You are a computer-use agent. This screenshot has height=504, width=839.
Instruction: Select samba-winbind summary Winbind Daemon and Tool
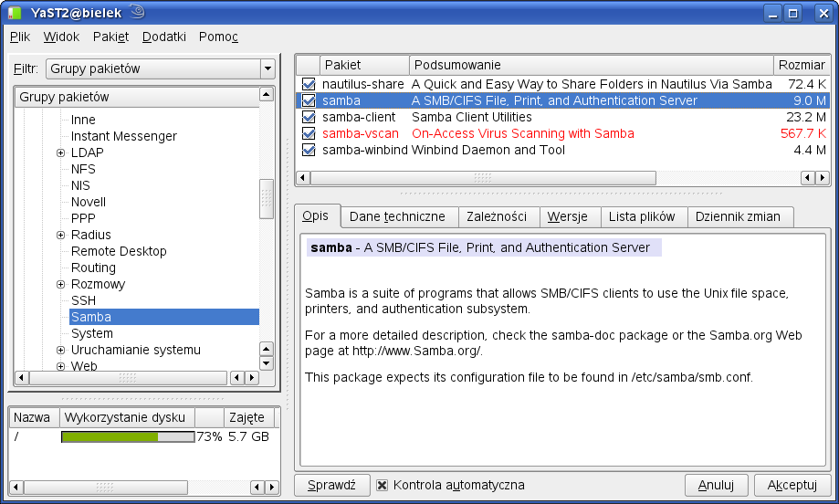click(488, 150)
